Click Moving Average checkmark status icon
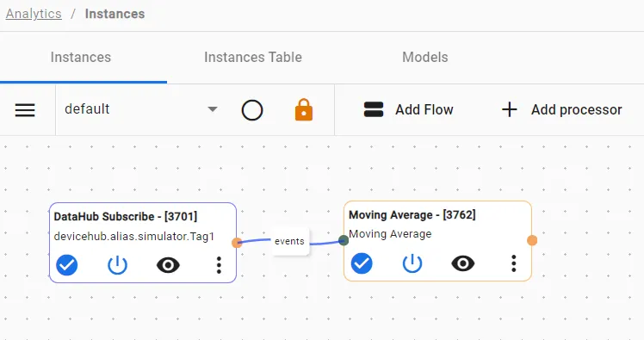This screenshot has width=644, height=340. [x=362, y=263]
